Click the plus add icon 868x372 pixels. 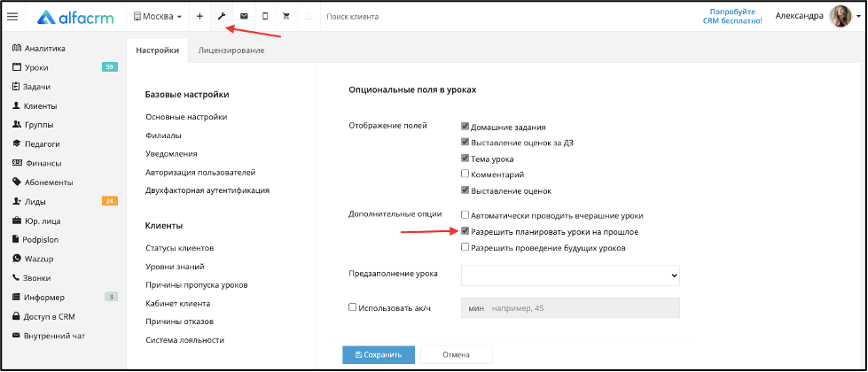click(x=199, y=17)
